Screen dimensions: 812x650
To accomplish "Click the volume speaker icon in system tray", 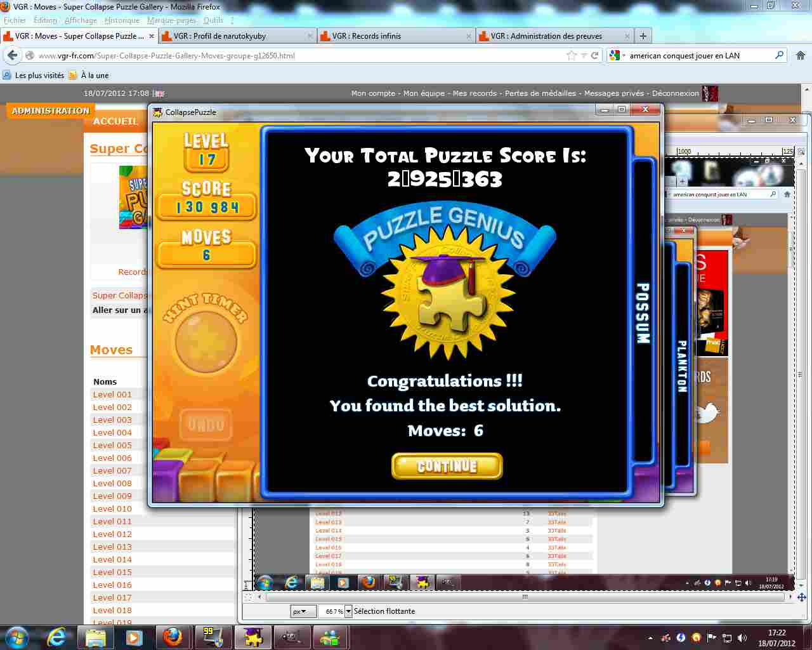I will (742, 637).
